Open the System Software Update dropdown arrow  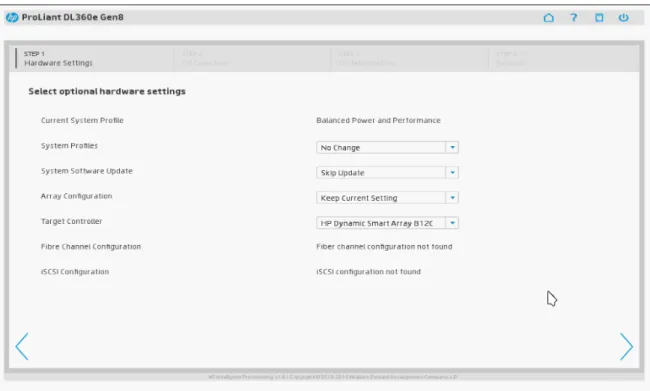click(452, 172)
